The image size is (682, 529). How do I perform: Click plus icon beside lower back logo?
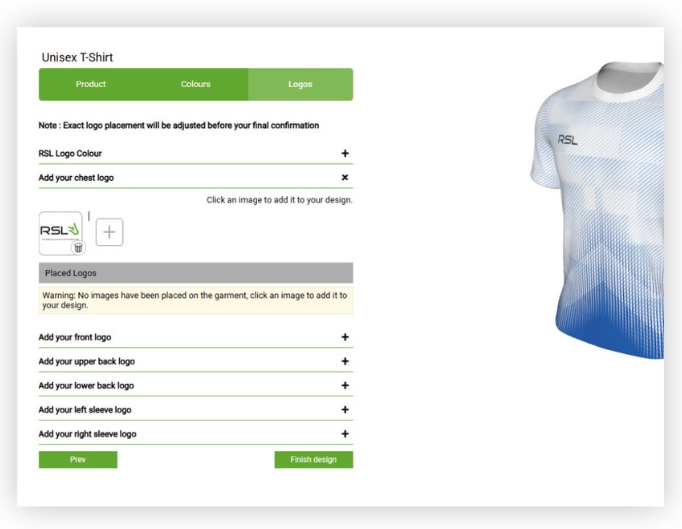tap(345, 385)
